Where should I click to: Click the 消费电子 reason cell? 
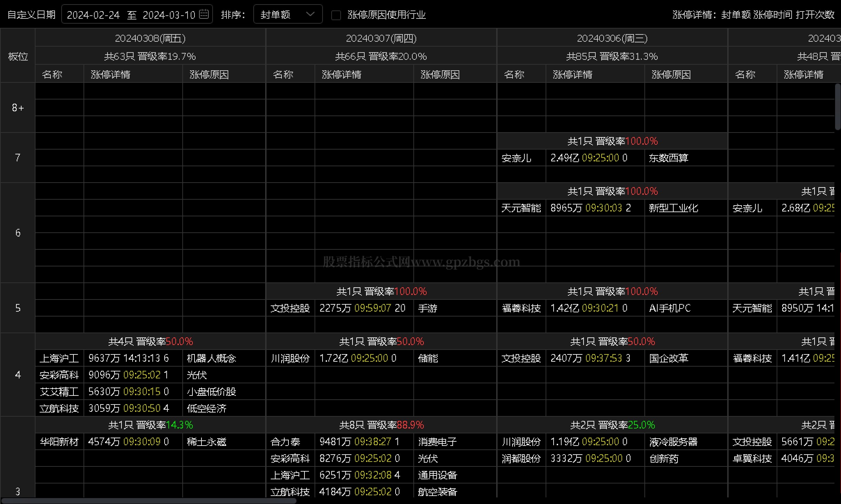455,442
